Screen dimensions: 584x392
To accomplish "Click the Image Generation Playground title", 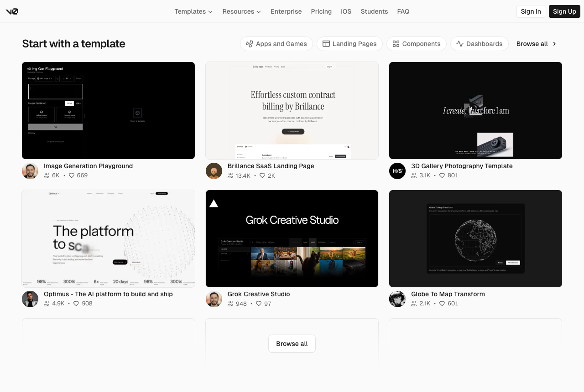I will (x=88, y=166).
